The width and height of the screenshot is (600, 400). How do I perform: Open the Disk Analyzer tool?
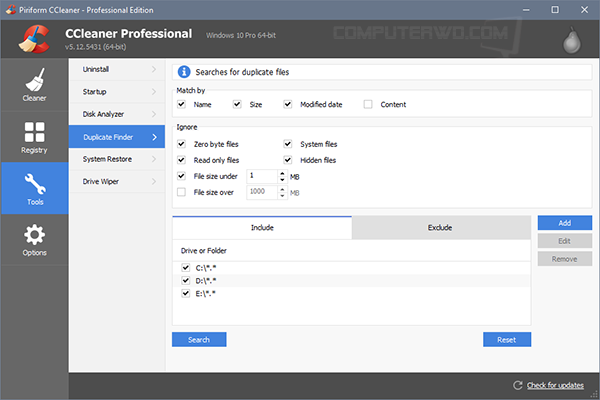coord(117,114)
